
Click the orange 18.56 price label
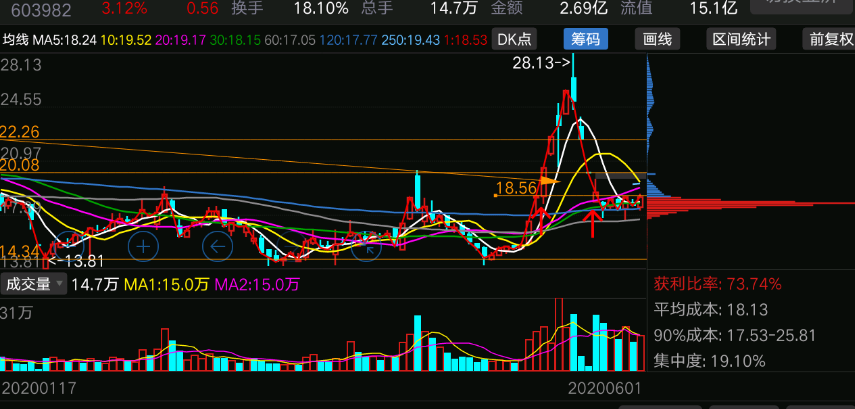pyautogui.click(x=516, y=188)
